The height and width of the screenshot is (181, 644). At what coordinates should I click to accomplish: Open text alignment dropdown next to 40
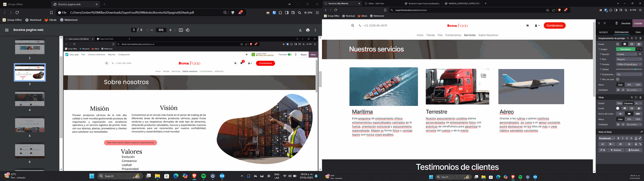point(611,144)
